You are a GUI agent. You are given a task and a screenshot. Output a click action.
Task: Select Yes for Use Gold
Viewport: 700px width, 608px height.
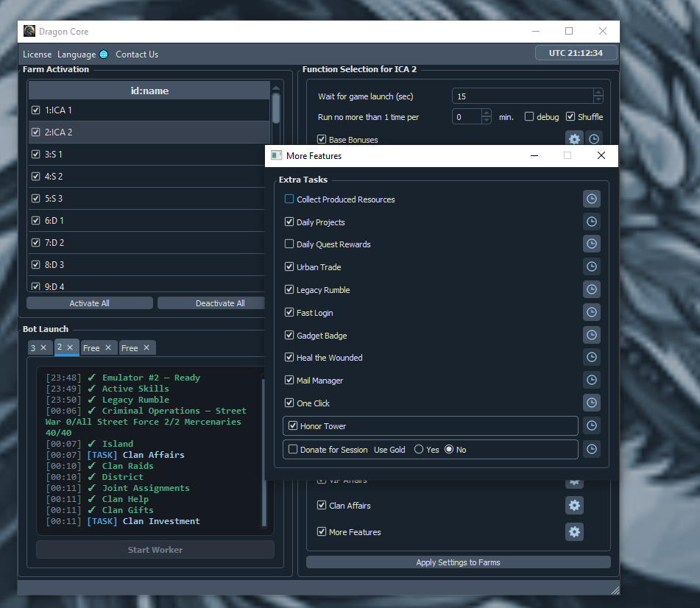click(419, 450)
